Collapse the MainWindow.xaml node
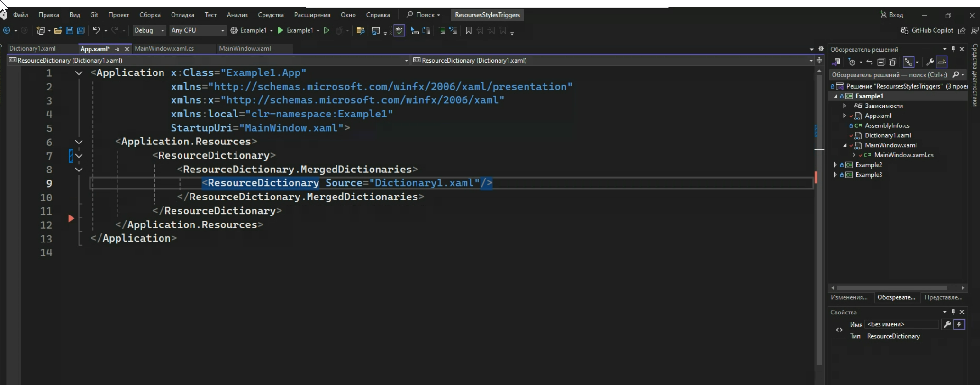 pos(844,145)
